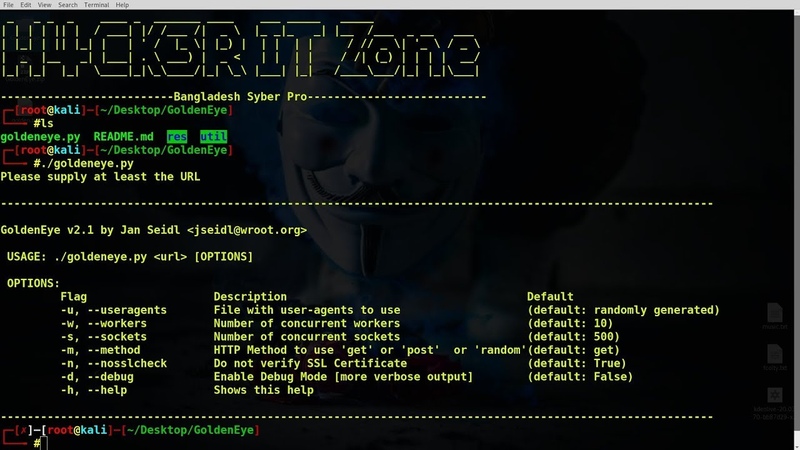Click README.md in the ls output

click(123, 137)
